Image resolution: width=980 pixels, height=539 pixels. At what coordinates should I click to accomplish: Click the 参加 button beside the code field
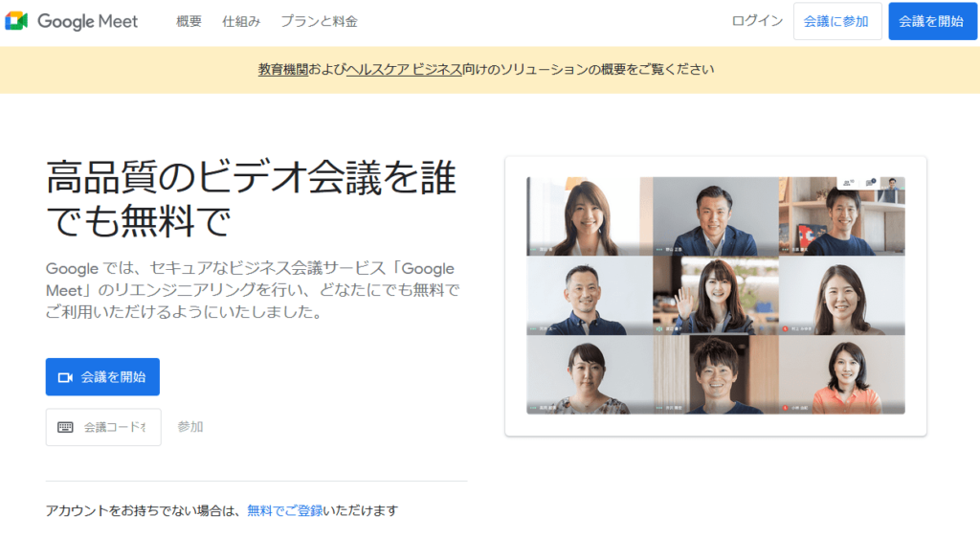190,427
